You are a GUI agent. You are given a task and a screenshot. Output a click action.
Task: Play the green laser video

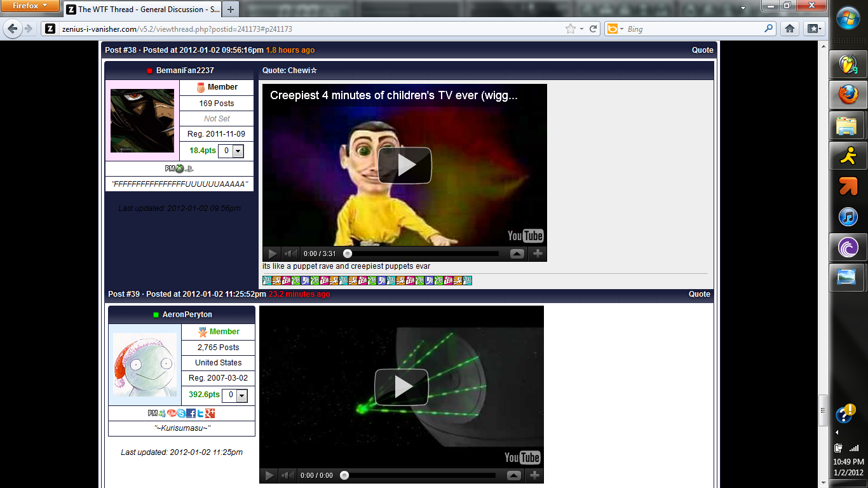pyautogui.click(x=402, y=387)
